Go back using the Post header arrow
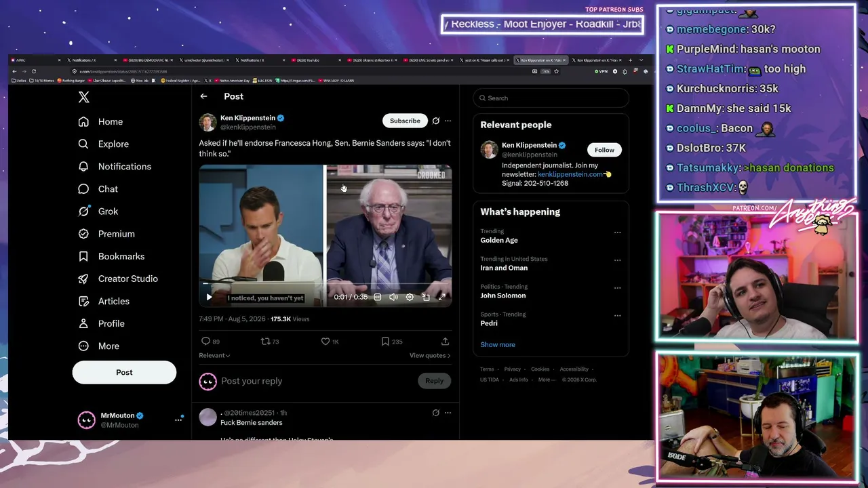 (x=203, y=96)
